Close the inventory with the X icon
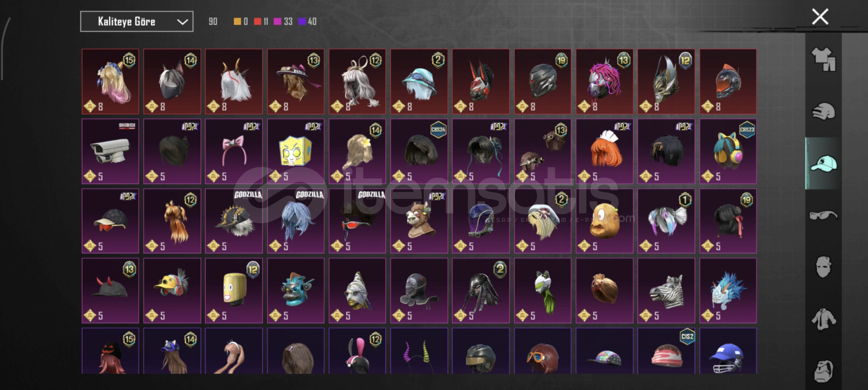 (820, 17)
